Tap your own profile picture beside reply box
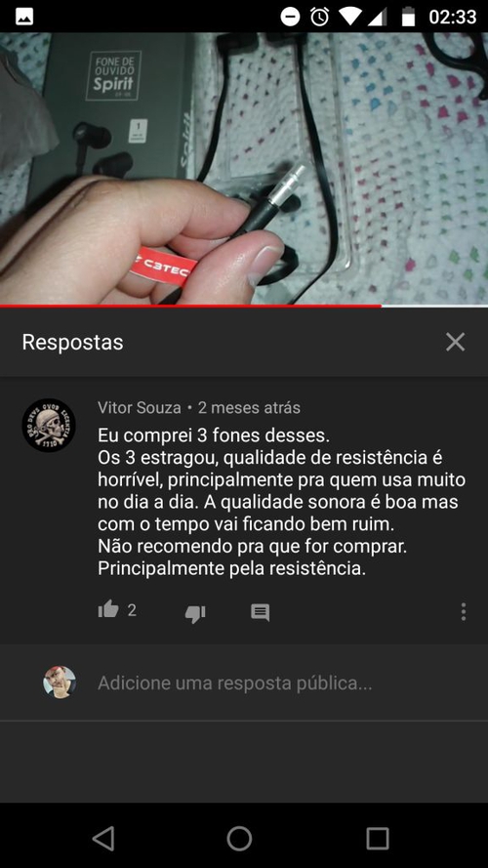The width and height of the screenshot is (488, 868). click(x=60, y=682)
